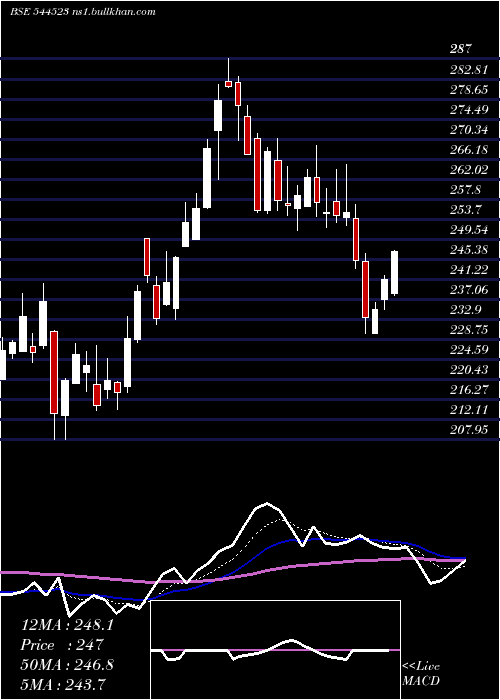Click the 245.38 price axis label
Viewport: 500px width, 700px height.
tap(469, 250)
